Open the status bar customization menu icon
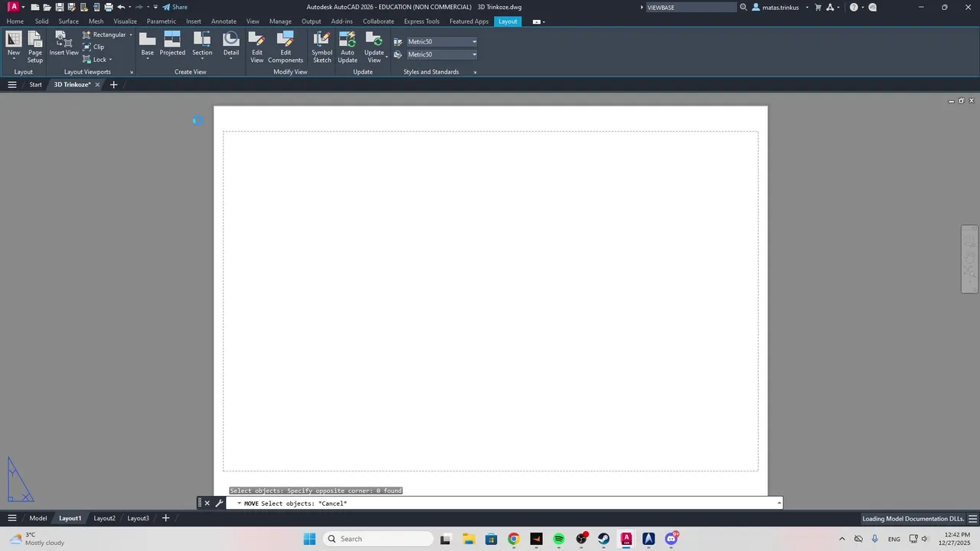 (x=972, y=518)
